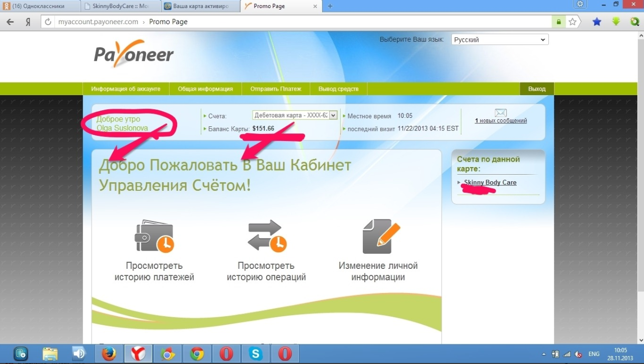The width and height of the screenshot is (644, 364).
Task: Switch to the Одноклассники tab
Action: click(39, 7)
